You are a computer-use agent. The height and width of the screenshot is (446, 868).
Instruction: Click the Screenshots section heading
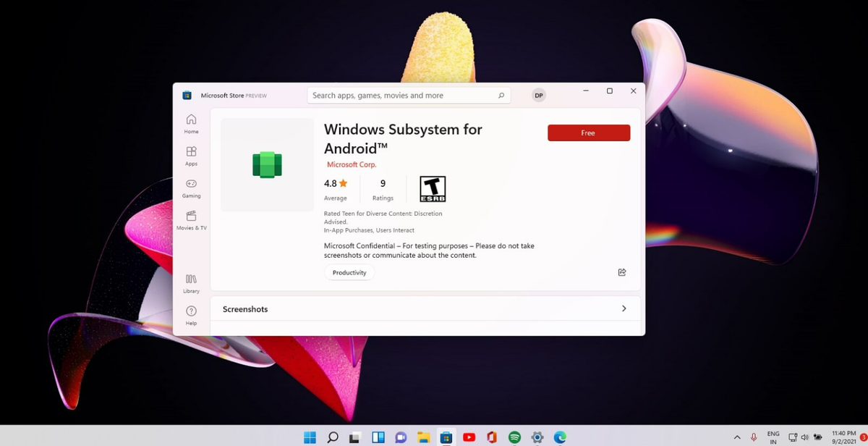pyautogui.click(x=245, y=309)
